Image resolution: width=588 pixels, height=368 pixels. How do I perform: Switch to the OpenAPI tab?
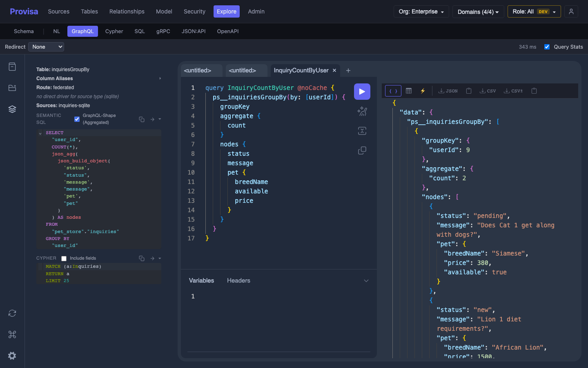point(228,31)
